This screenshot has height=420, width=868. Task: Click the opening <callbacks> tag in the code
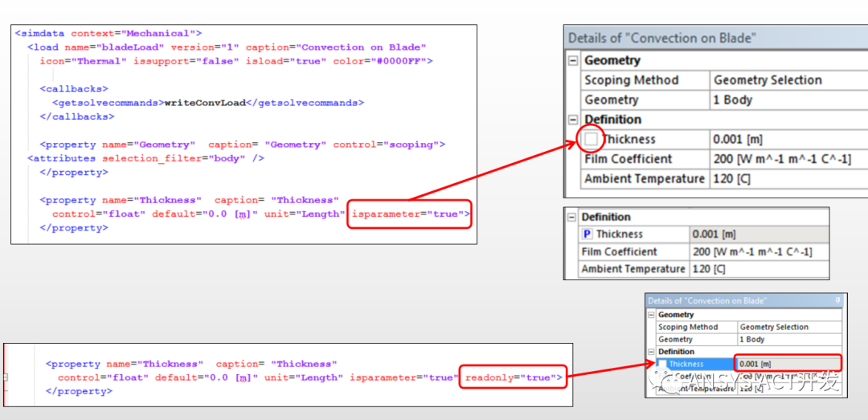click(74, 88)
